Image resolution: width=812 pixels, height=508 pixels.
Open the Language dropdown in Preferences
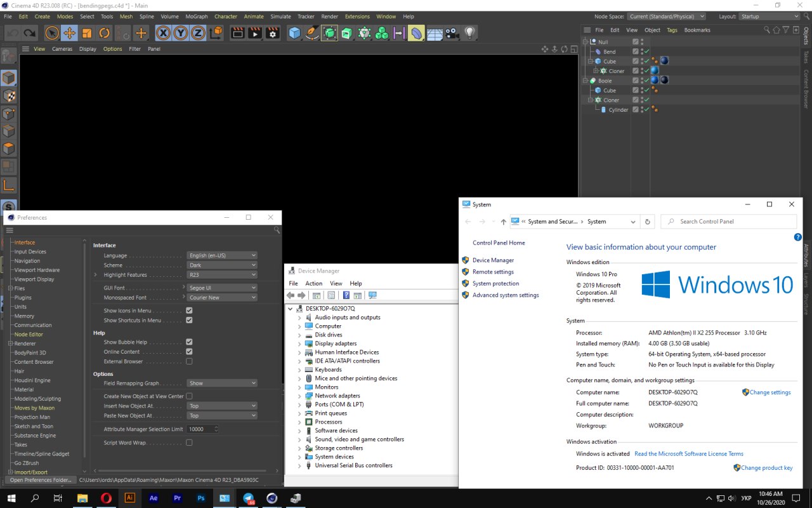click(x=222, y=255)
